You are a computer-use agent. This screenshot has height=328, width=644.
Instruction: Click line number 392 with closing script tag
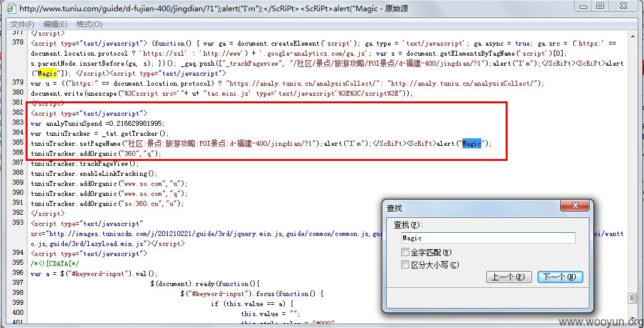(18, 212)
